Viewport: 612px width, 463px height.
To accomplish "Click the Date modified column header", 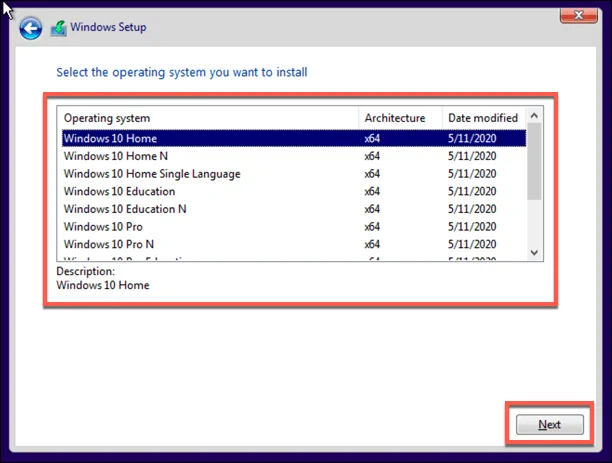I will (484, 118).
